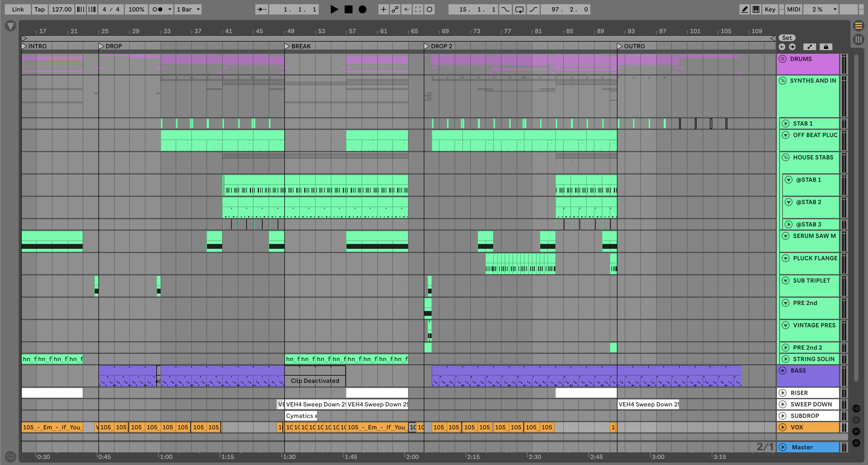Toggle the metronome button

coord(157,9)
